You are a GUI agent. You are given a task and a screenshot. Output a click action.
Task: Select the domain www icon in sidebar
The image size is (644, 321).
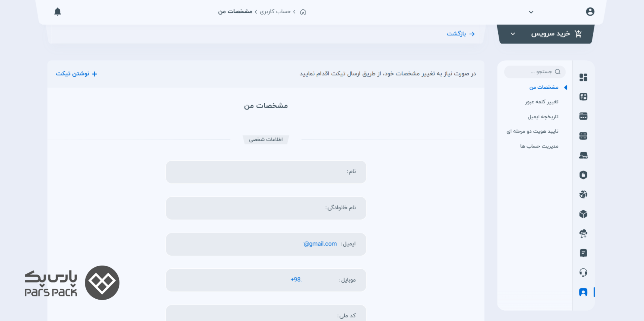(583, 116)
